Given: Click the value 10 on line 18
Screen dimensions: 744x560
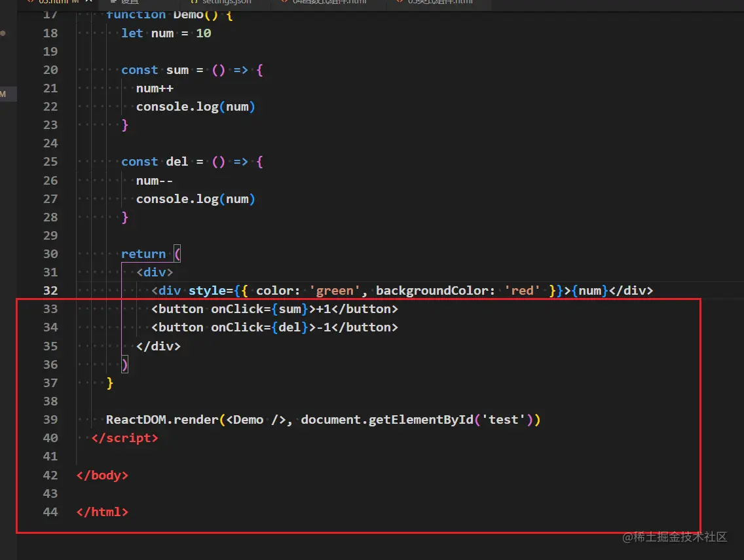Looking at the screenshot, I should pyautogui.click(x=204, y=33).
